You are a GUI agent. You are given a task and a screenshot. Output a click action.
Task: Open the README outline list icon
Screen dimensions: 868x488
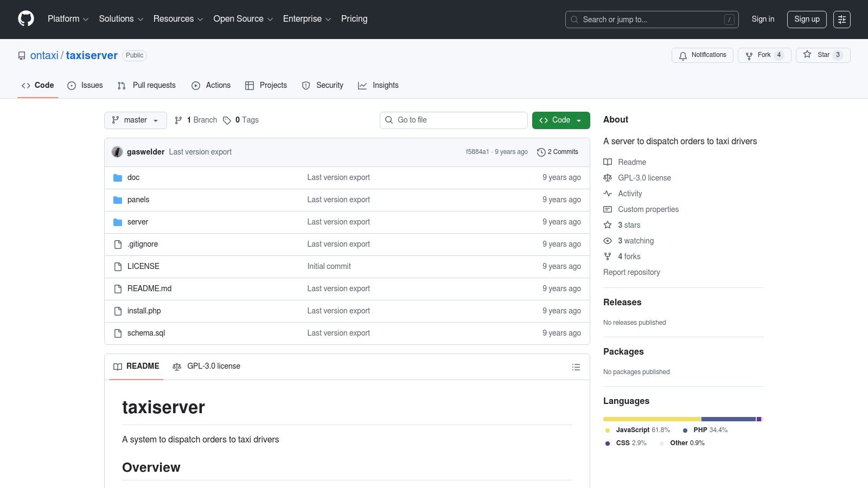coord(576,367)
